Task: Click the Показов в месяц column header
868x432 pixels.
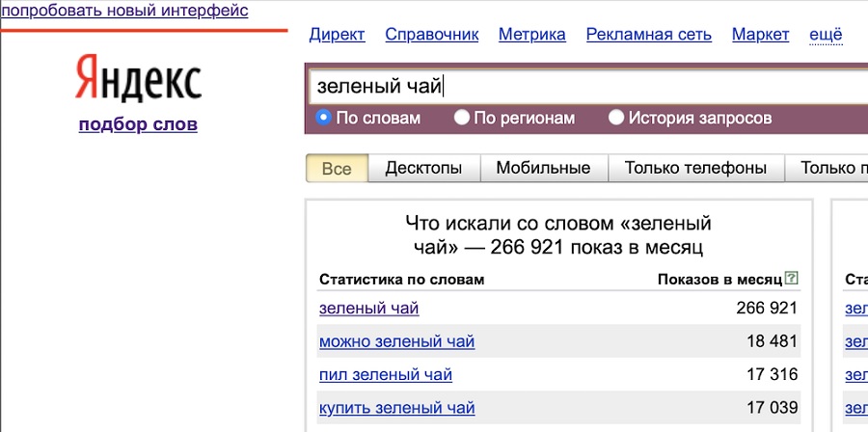Action: click(720, 280)
